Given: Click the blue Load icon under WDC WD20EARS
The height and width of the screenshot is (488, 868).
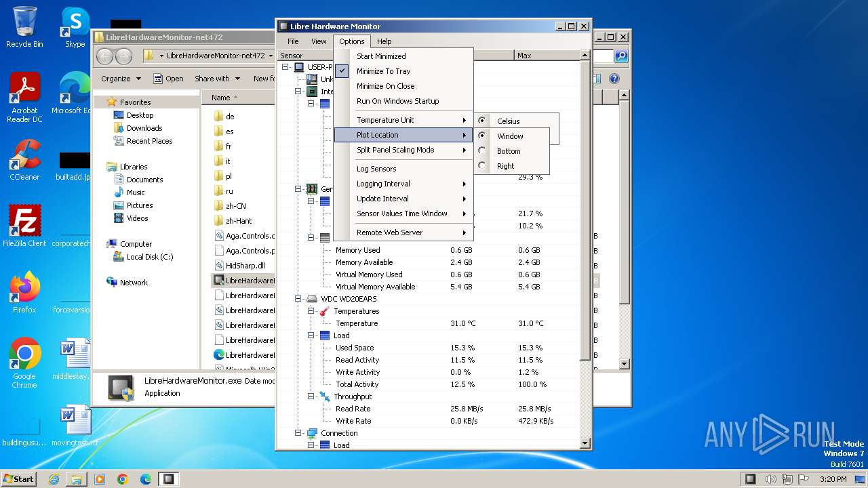Looking at the screenshot, I should (x=325, y=335).
